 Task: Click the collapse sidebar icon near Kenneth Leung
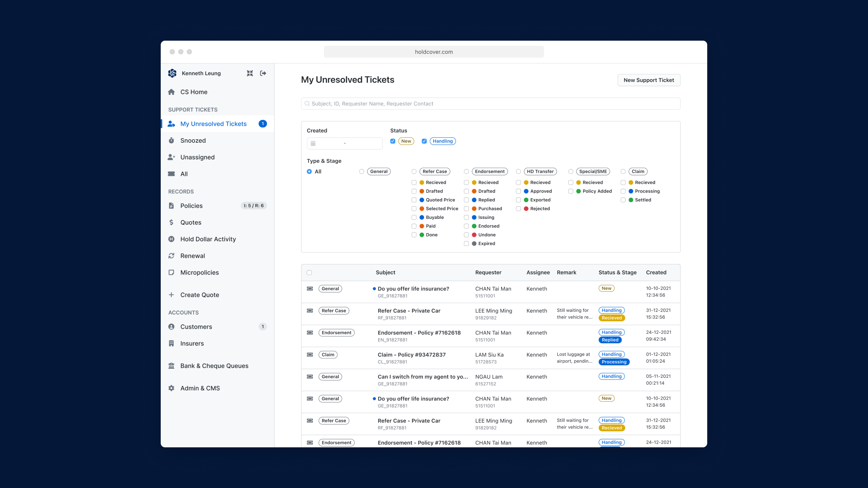click(250, 73)
